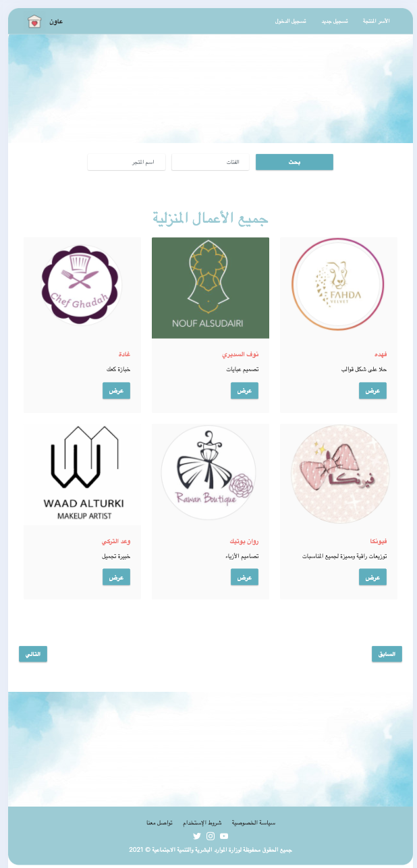Open the Instagram icon in footer
The image size is (417, 868).
[x=211, y=836]
